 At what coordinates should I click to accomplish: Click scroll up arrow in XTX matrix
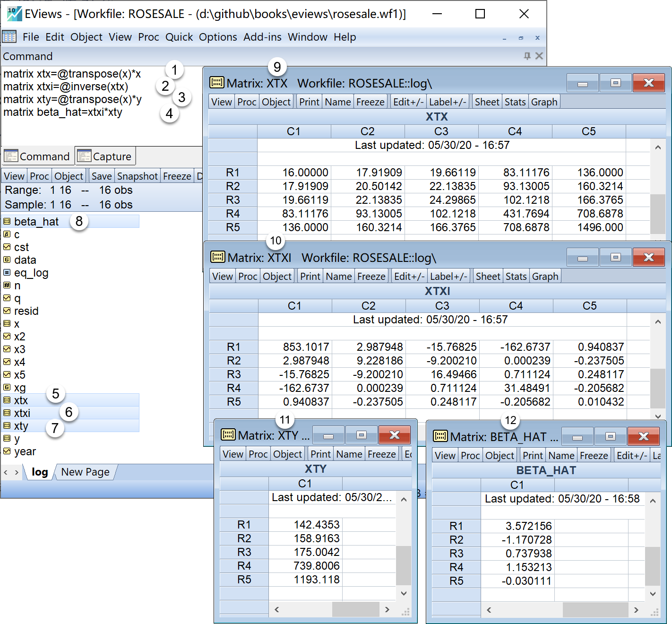pyautogui.click(x=657, y=147)
